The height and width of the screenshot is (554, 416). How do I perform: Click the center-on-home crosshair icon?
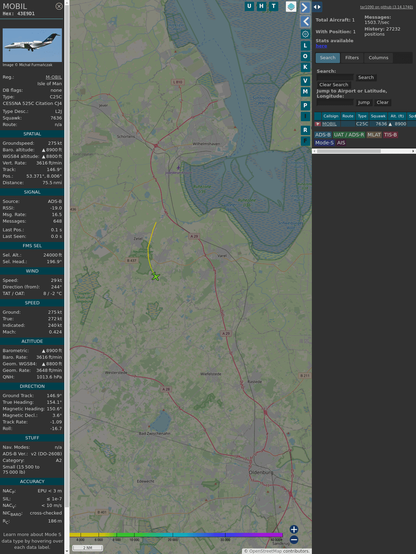click(305, 34)
